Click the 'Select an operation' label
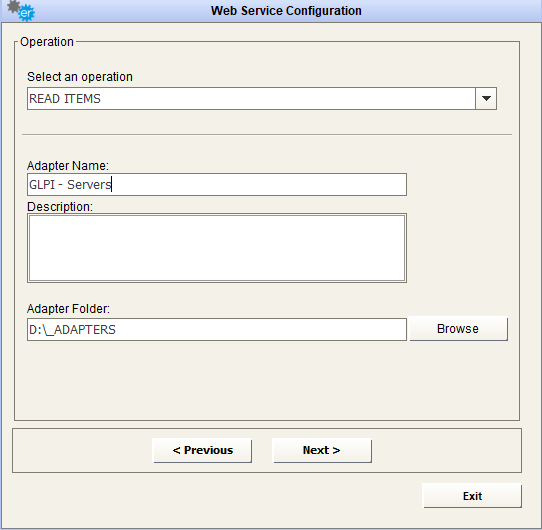The height and width of the screenshot is (530, 542). click(x=80, y=77)
